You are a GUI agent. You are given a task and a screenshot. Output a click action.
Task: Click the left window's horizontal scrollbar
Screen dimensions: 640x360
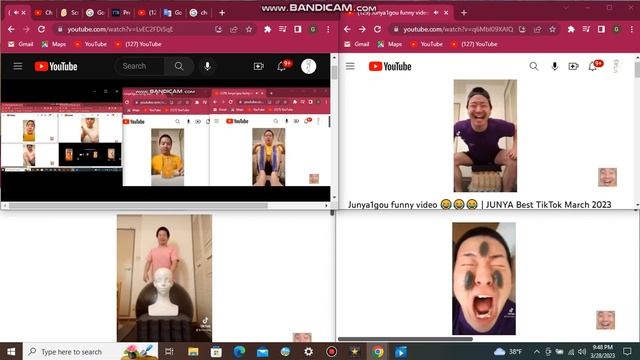point(138,206)
